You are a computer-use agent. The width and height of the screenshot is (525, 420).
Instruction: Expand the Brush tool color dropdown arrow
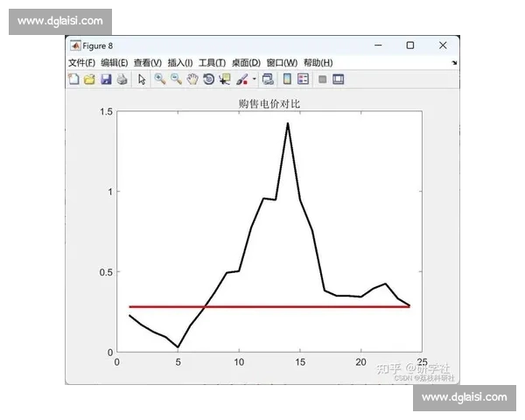click(255, 80)
